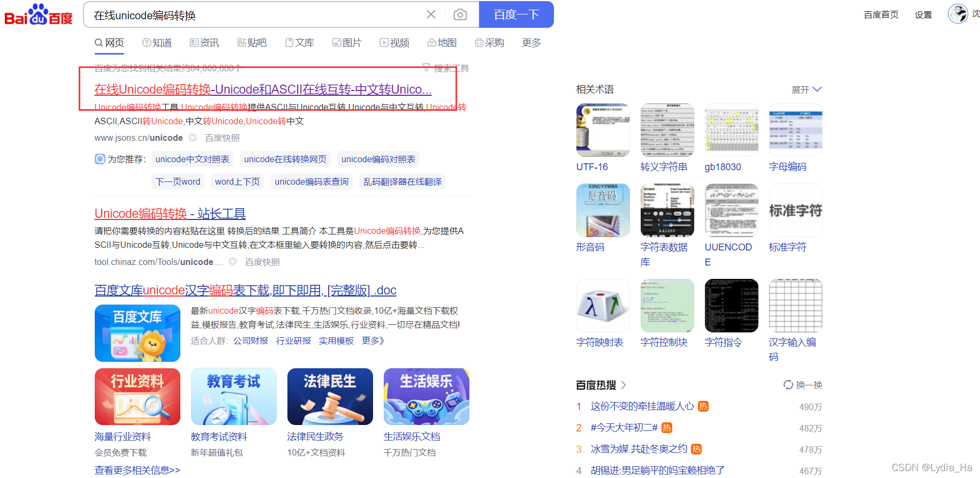Switch to the 知道 tab
The height and width of the screenshot is (478, 980).
[157, 43]
